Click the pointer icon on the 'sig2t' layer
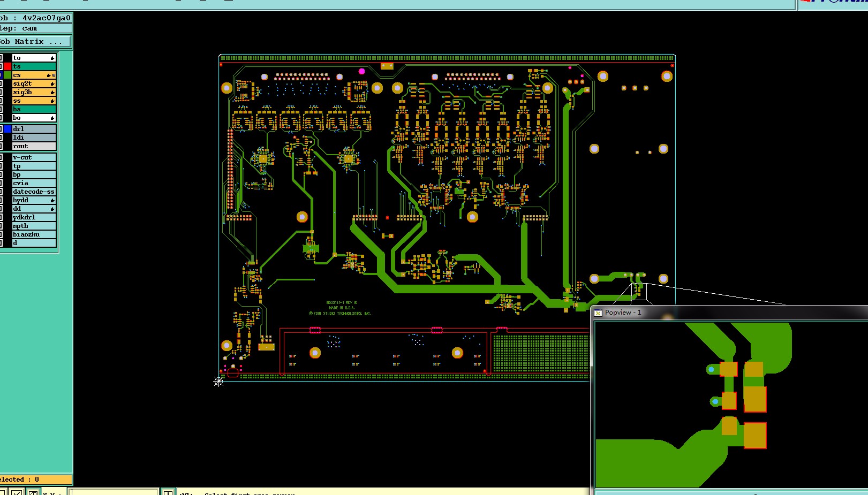The height and width of the screenshot is (495, 868). 52,84
